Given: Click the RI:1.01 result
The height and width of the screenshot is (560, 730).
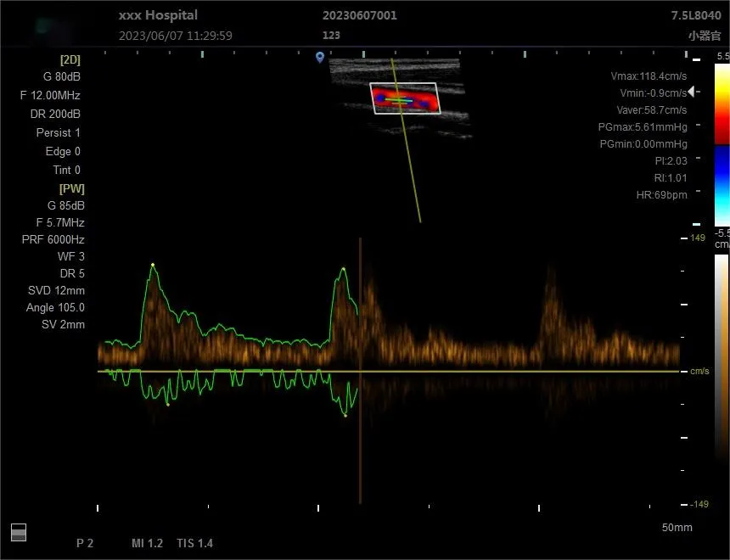Looking at the screenshot, I should (671, 178).
